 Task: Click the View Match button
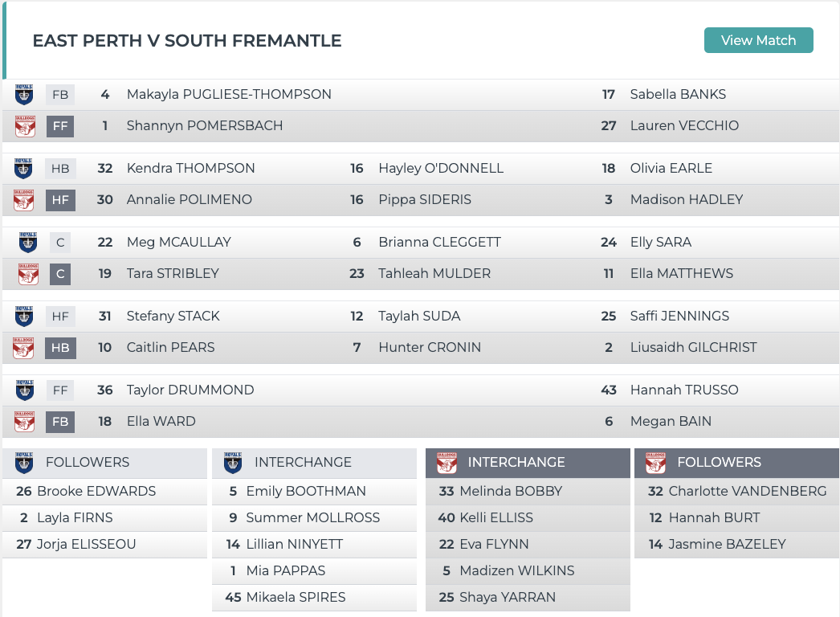758,39
